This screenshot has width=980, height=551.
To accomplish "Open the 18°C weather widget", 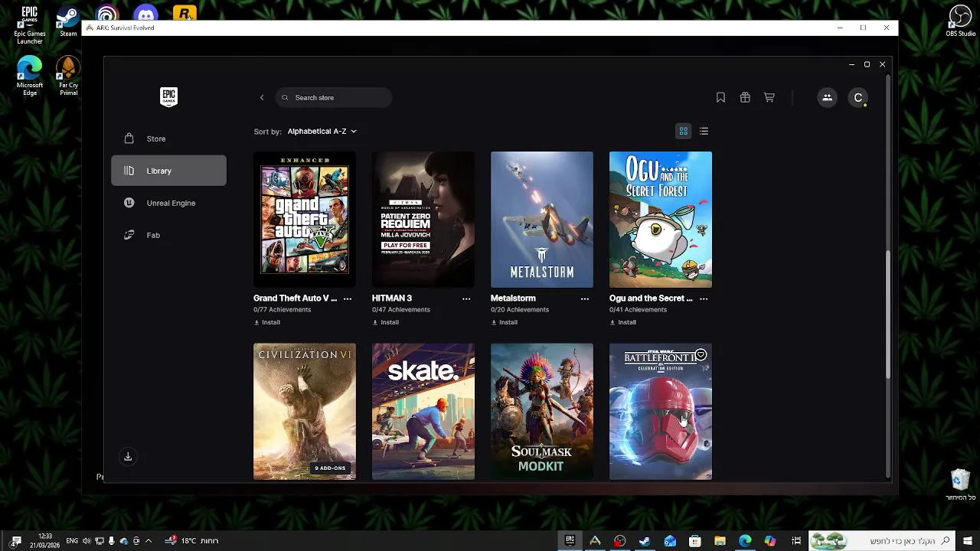I will (x=192, y=540).
